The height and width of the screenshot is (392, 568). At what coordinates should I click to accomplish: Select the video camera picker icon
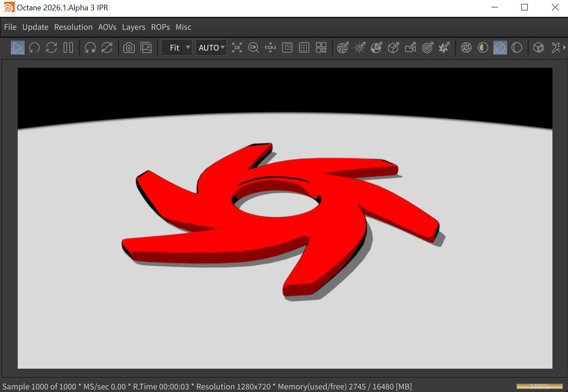(x=410, y=48)
